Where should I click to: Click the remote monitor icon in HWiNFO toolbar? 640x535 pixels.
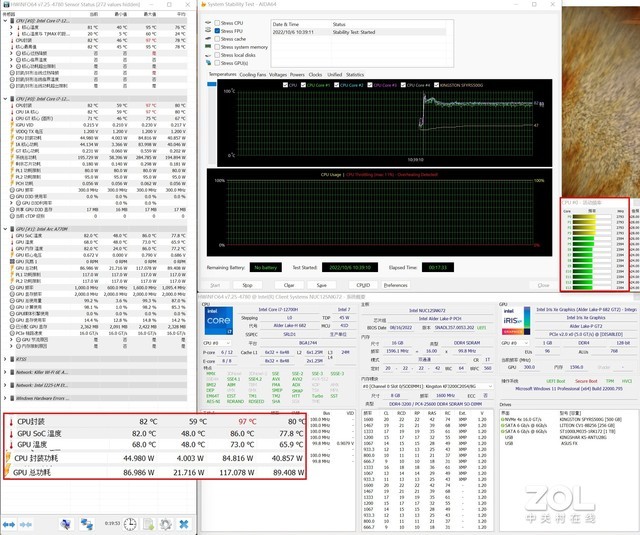point(67,523)
